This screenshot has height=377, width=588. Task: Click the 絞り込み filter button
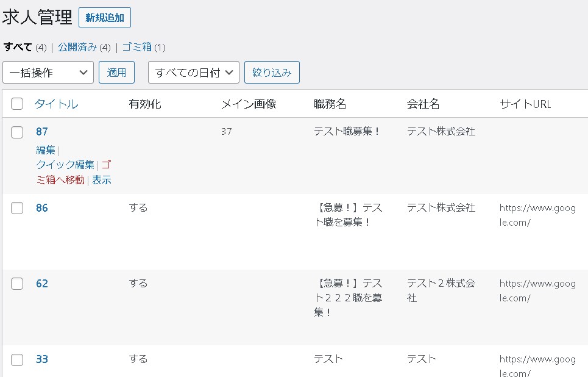click(x=272, y=73)
